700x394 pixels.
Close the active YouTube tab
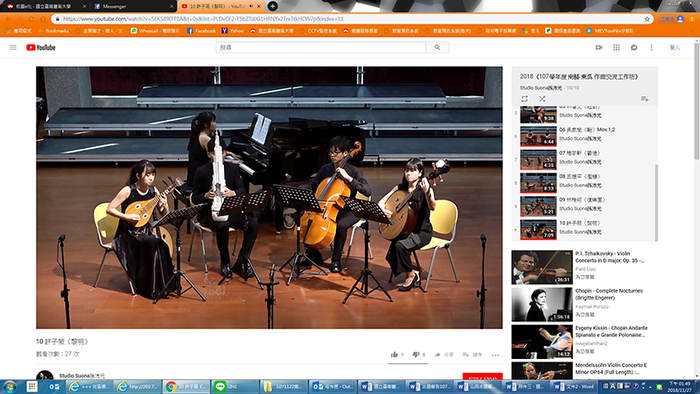point(259,6)
